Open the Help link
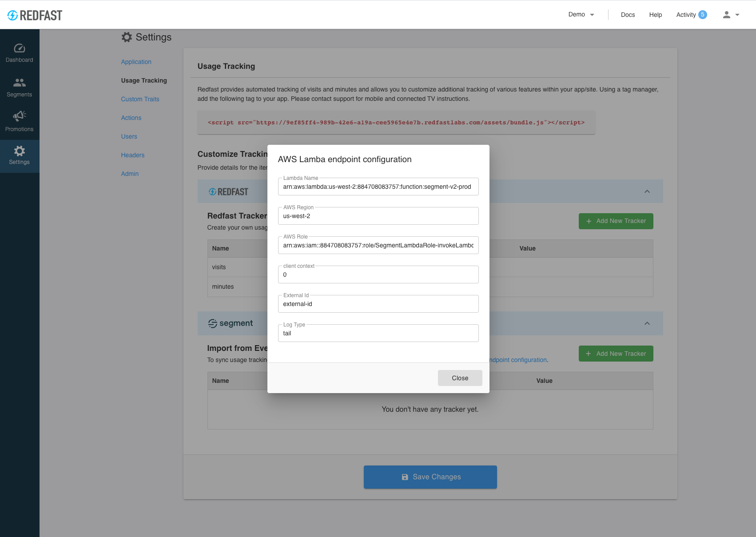756x537 pixels. tap(655, 15)
